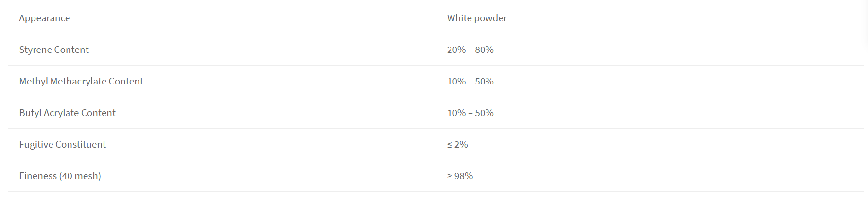Select the Butyl Acrylate 10% – 50% value
This screenshot has height=202, width=868.
470,113
